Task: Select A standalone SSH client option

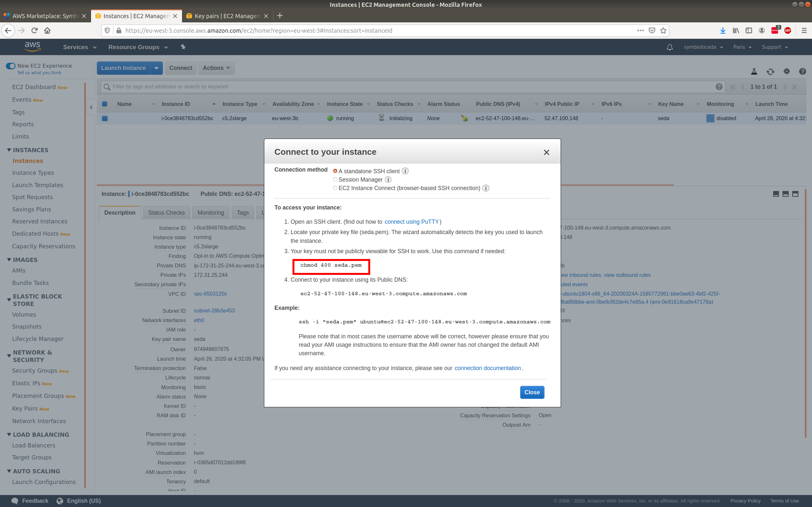Action: (335, 171)
